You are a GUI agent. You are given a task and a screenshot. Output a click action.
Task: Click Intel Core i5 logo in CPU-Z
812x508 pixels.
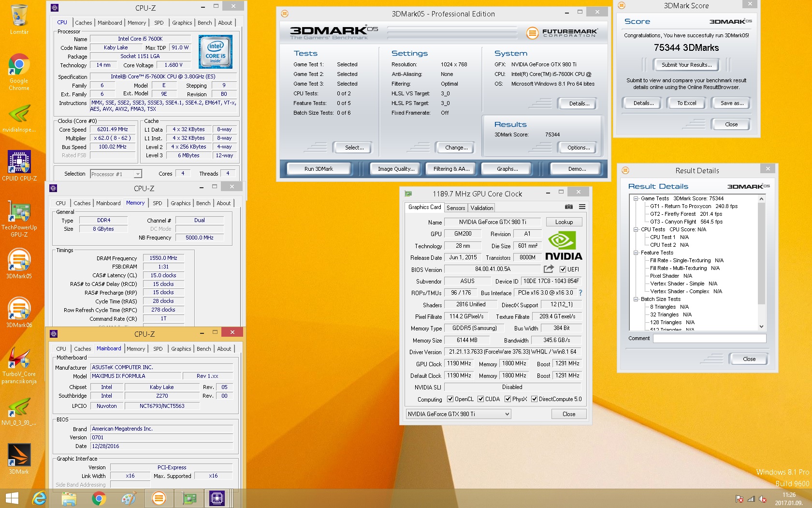pyautogui.click(x=216, y=51)
